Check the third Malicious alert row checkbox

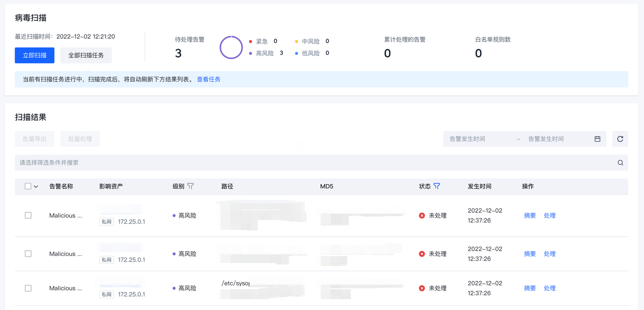tap(28, 288)
